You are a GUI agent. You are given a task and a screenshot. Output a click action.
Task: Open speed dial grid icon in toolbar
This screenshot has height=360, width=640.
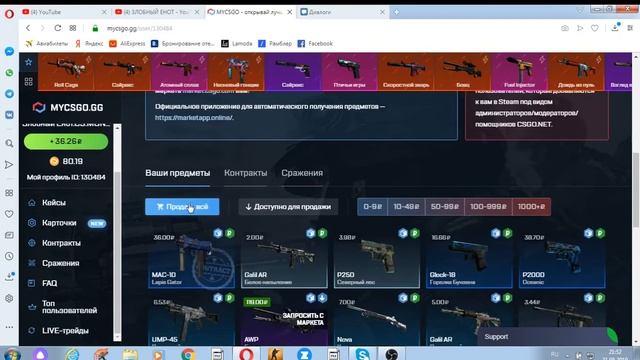click(73, 28)
